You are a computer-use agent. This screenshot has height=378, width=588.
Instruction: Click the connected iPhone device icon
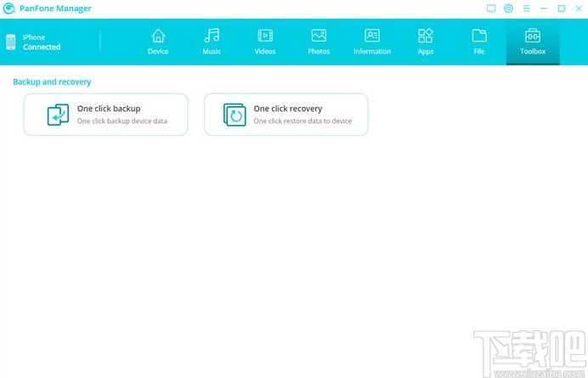click(11, 42)
